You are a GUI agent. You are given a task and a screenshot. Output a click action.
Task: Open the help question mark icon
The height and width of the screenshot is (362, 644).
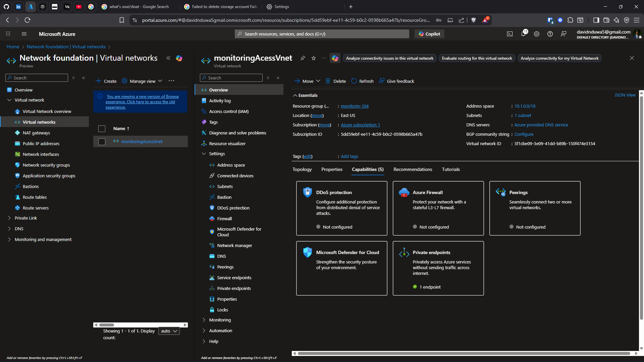pyautogui.click(x=550, y=34)
